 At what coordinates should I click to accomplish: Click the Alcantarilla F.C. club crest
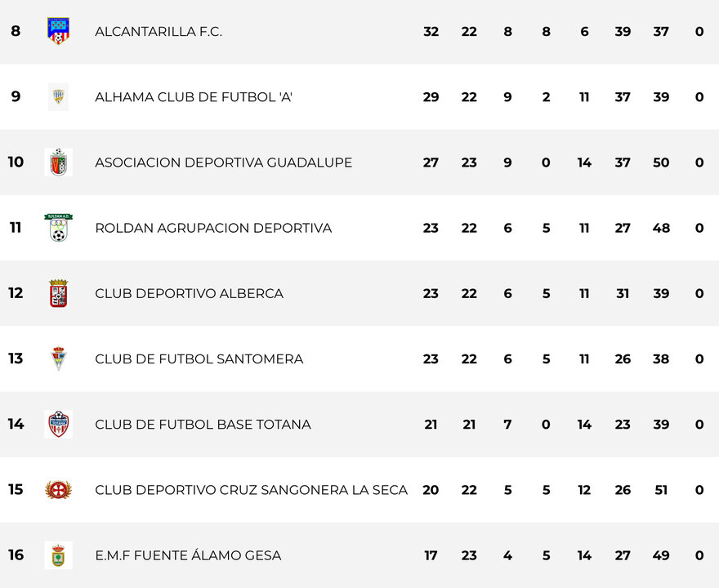(x=58, y=31)
